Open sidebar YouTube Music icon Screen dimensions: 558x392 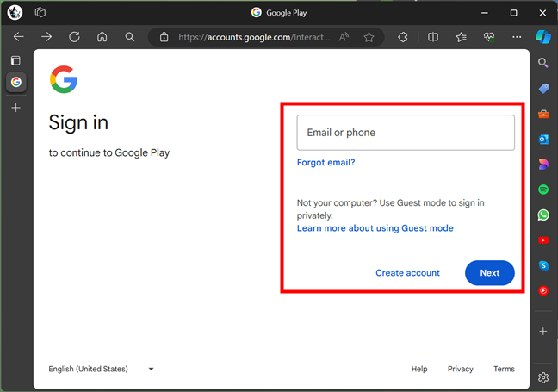[543, 291]
